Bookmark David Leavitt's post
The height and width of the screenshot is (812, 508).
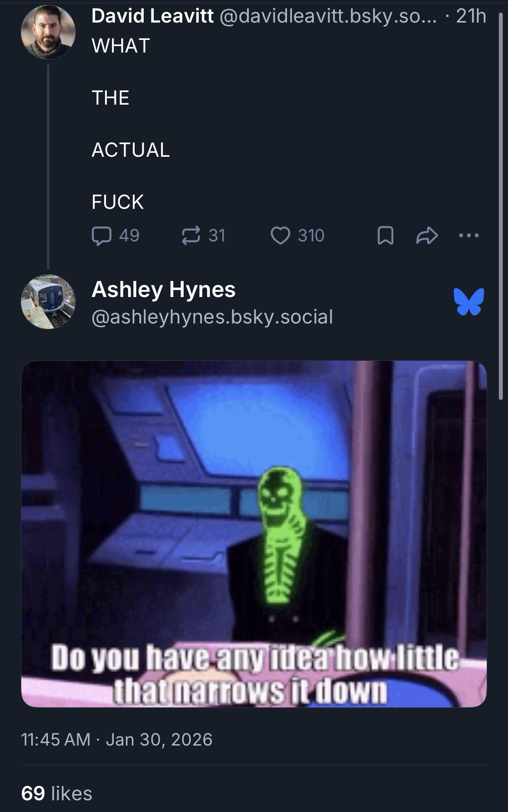point(385,236)
